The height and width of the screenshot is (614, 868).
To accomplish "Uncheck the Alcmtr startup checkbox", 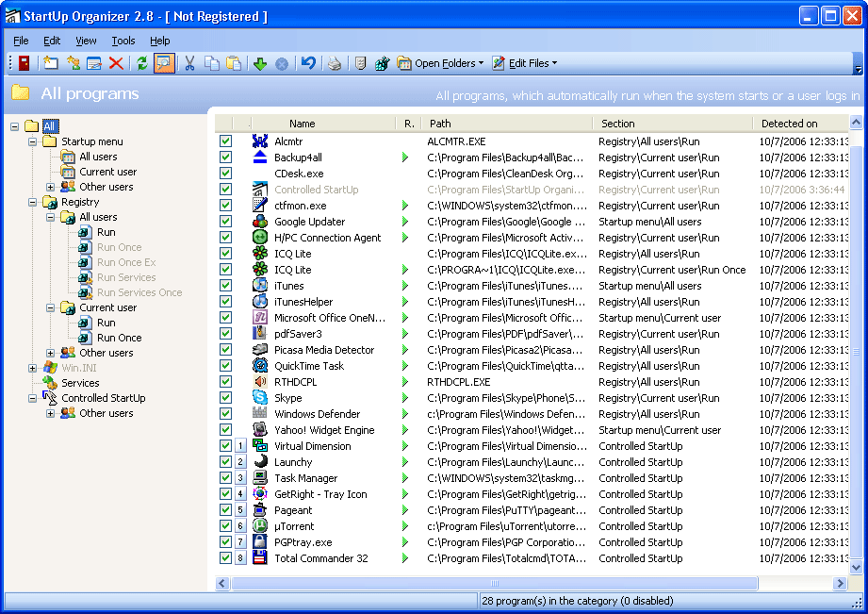I will pyautogui.click(x=225, y=141).
